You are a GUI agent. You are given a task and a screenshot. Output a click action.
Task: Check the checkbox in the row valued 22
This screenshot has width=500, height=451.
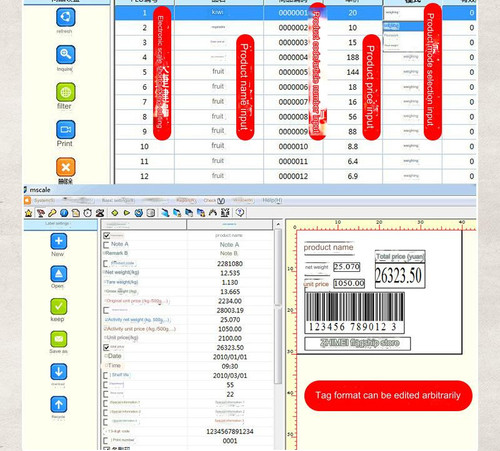click(x=106, y=394)
